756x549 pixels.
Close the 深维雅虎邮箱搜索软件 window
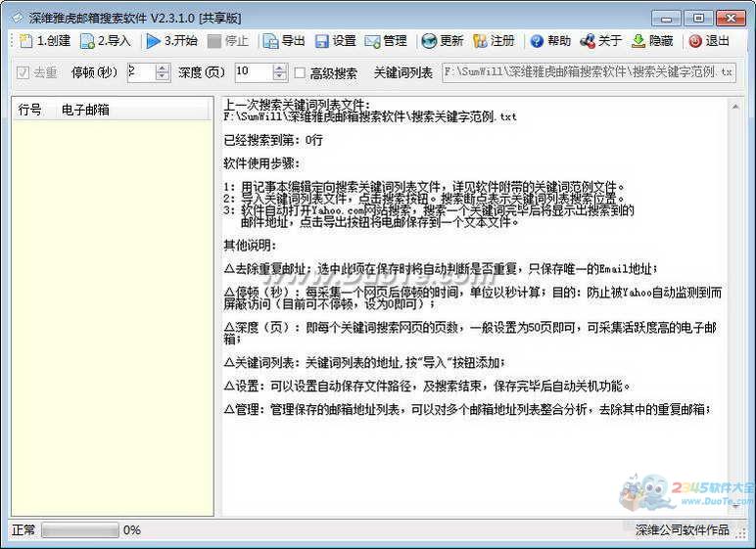(731, 19)
